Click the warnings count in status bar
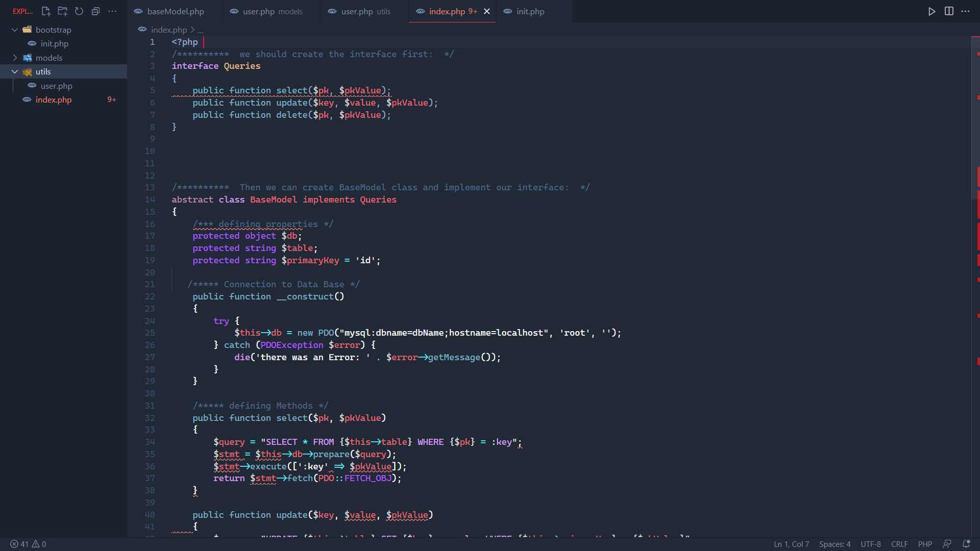Viewport: 980px width, 551px height. point(39,544)
